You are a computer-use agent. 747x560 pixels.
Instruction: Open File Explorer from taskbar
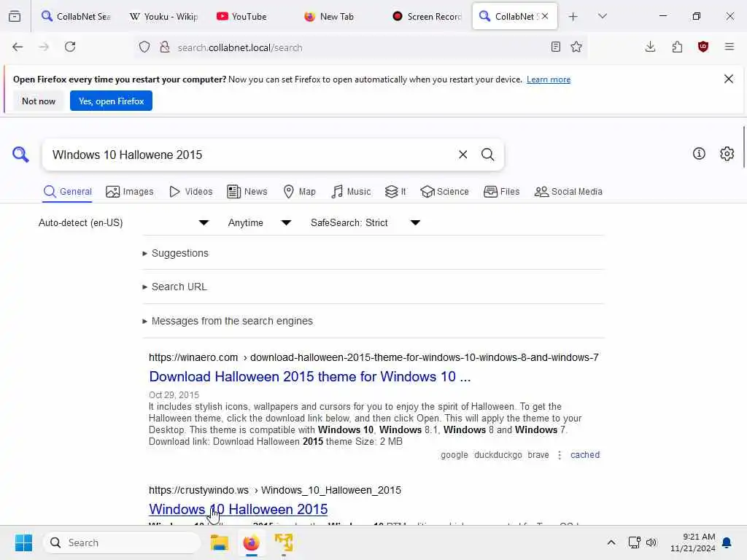click(x=220, y=542)
